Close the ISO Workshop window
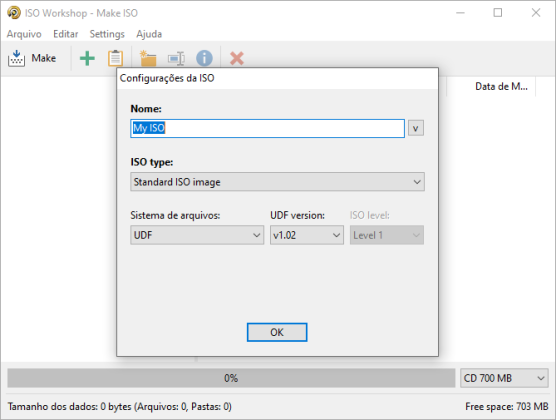This screenshot has width=556, height=420. coord(536,13)
